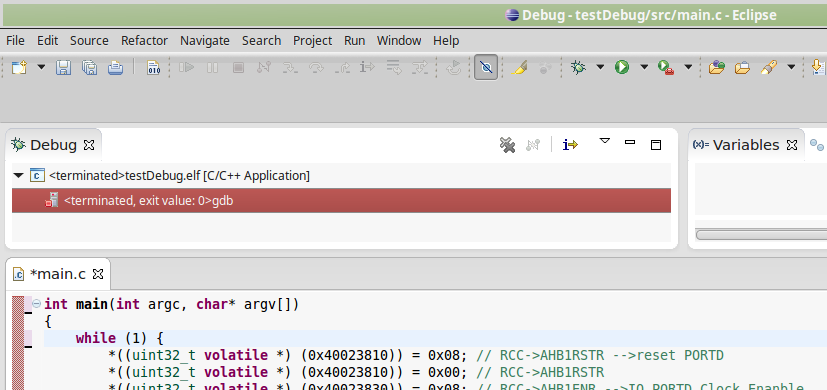Screen dimensions: 827x390
Task: Open the Search flashlight dropdown arrow
Action: coord(791,67)
